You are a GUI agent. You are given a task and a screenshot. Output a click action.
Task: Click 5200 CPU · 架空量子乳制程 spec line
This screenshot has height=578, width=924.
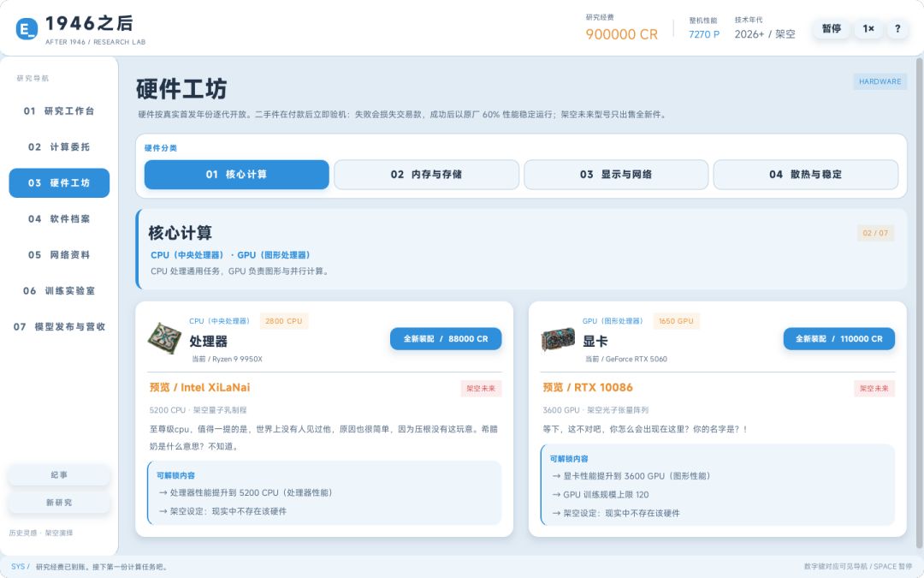[x=198, y=410]
